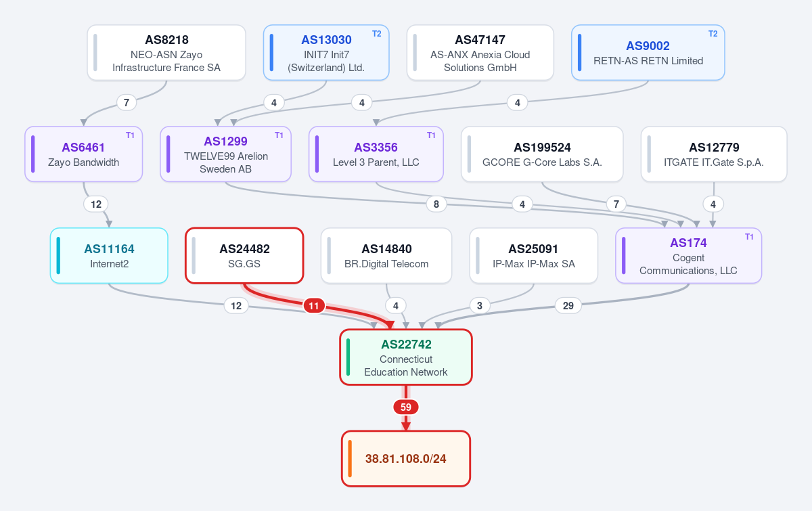Select the AS1299 TWELVE99 Arelion node

[x=226, y=154]
